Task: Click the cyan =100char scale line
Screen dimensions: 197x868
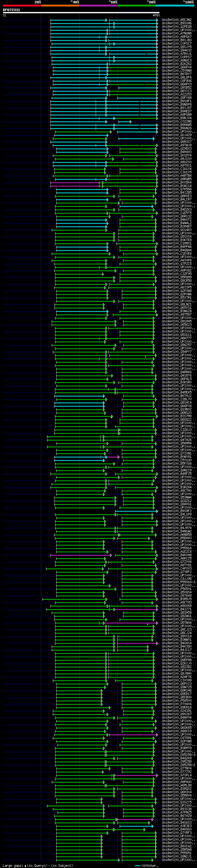Action: point(137,865)
